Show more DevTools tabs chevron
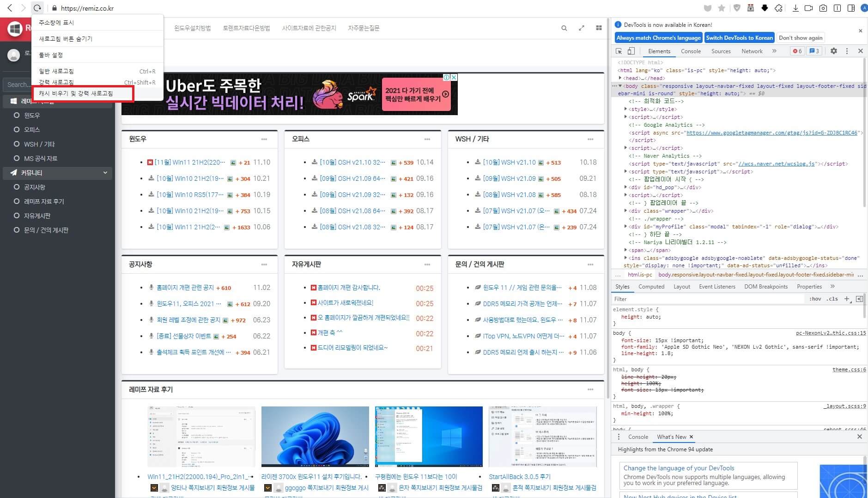The width and height of the screenshot is (868, 498). [774, 51]
